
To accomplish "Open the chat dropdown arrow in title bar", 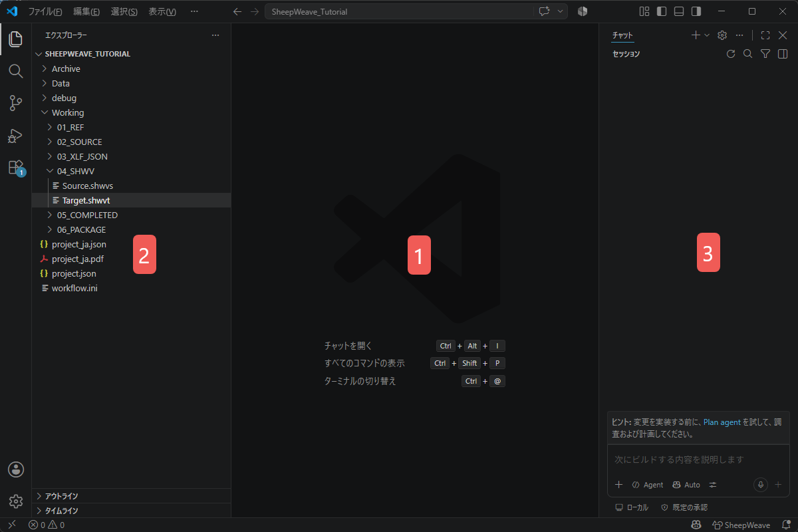I will (561, 11).
